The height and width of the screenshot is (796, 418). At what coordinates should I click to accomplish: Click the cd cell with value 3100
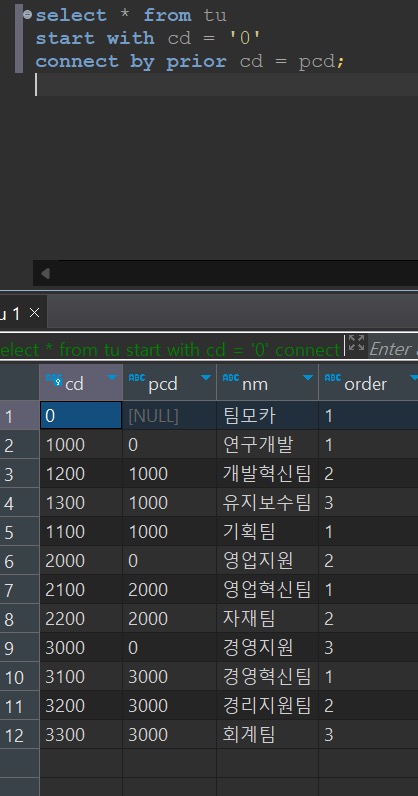[x=81, y=676]
